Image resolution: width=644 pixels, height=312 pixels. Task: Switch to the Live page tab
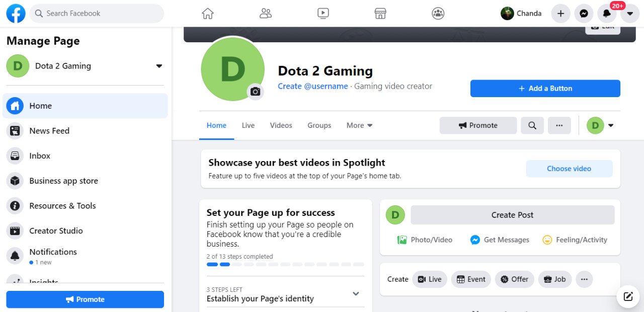(248, 125)
